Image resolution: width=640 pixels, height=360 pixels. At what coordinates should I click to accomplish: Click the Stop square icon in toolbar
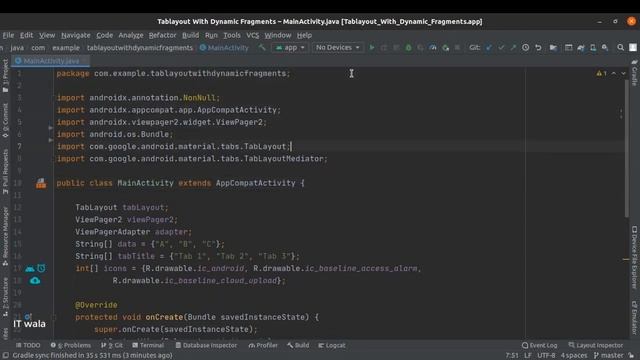coord(457,48)
